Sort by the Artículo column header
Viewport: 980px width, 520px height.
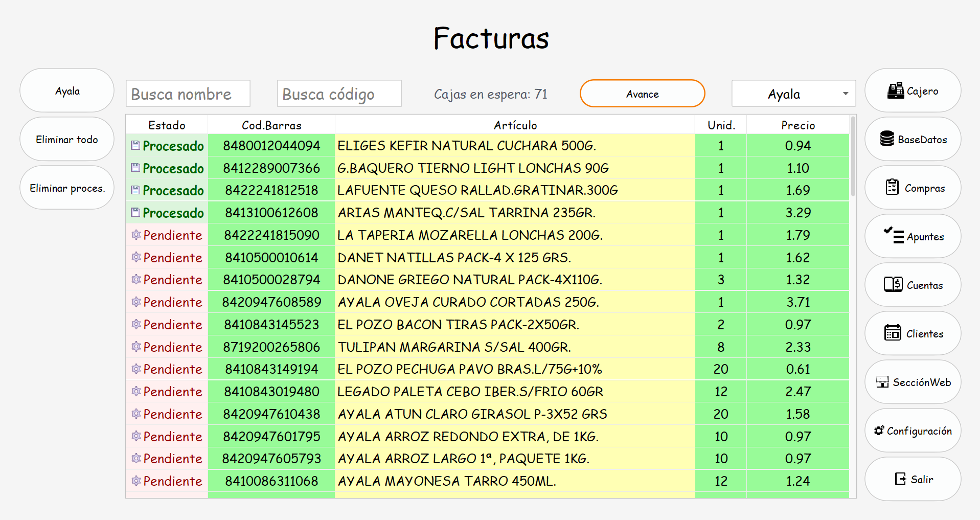click(x=515, y=125)
